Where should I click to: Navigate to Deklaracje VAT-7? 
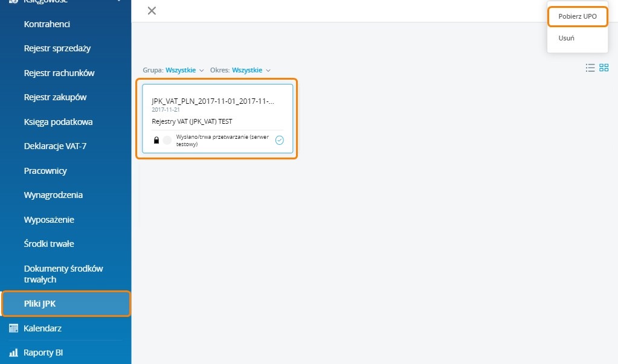coord(56,146)
